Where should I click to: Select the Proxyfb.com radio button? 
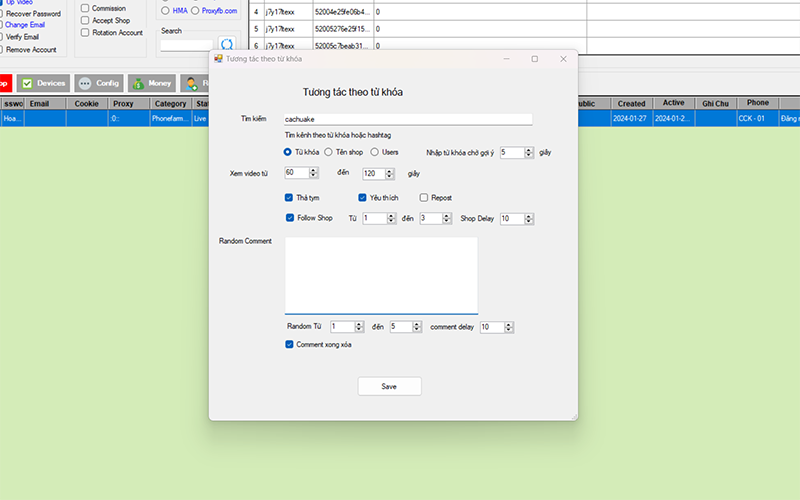tap(195, 10)
